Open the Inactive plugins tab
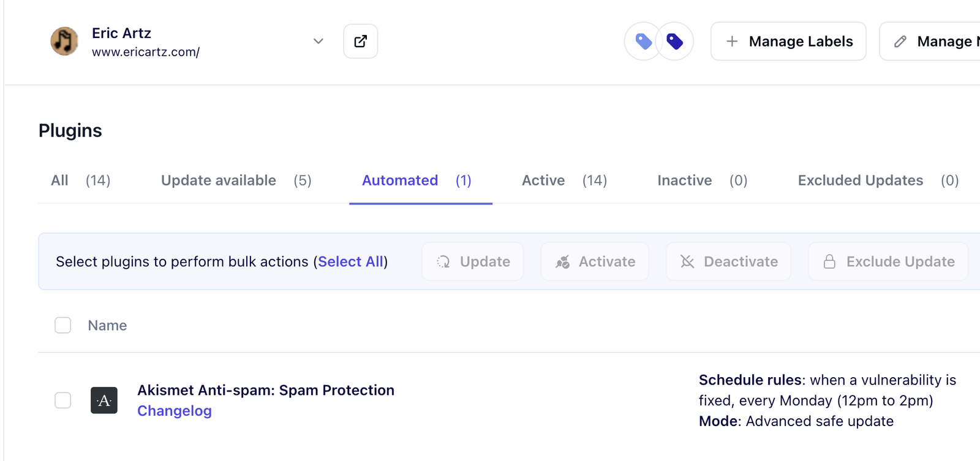Image resolution: width=980 pixels, height=461 pixels. (x=703, y=181)
